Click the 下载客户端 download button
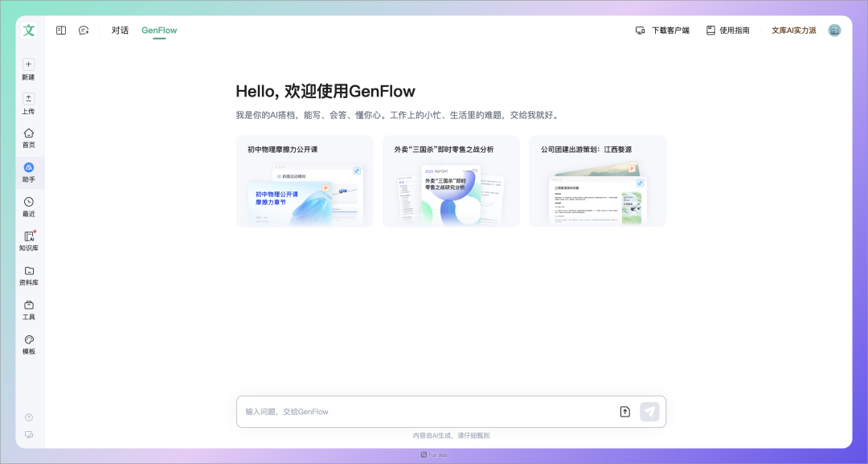This screenshot has width=868, height=464. [665, 30]
